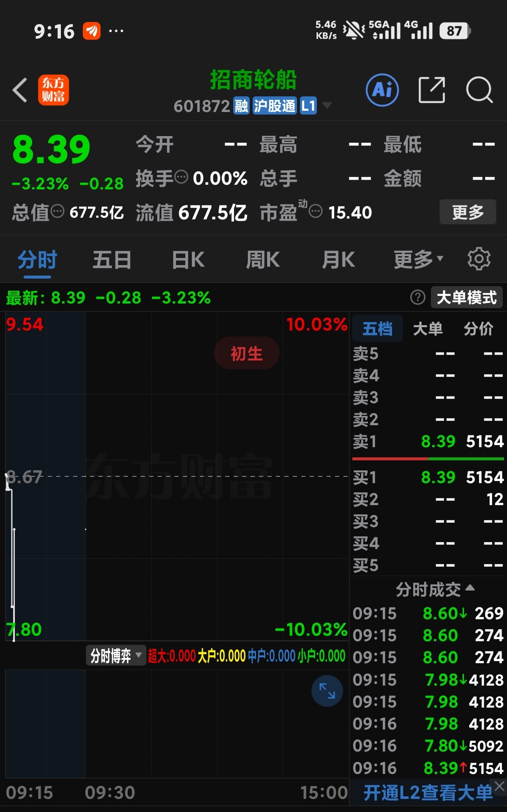This screenshot has width=507, height=812.
Task: Go back using the left arrow
Action: 20,90
